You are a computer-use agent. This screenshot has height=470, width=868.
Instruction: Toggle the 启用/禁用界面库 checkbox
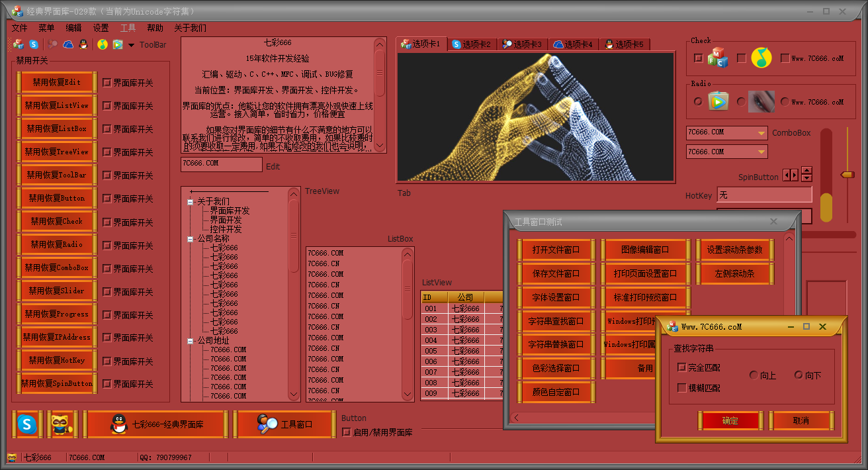[346, 432]
